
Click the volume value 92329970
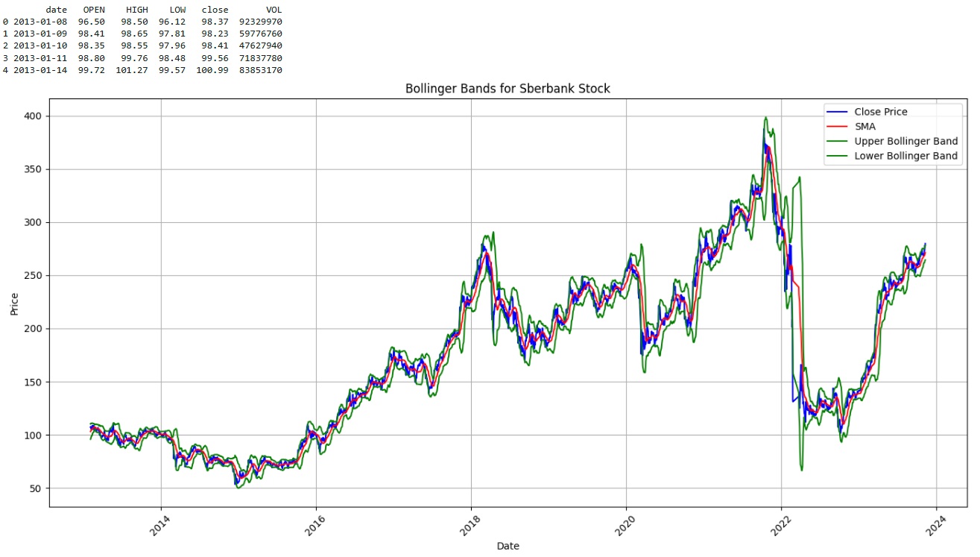(x=261, y=22)
